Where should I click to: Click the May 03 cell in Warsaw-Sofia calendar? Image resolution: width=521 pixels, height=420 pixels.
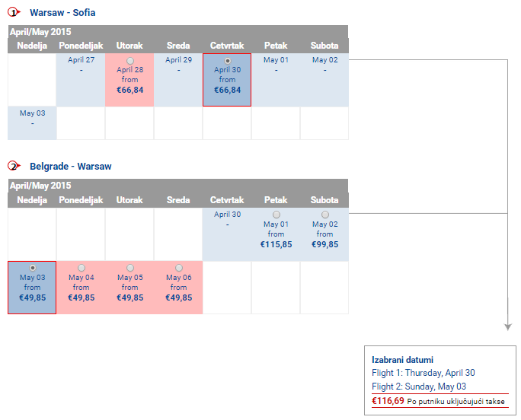tap(32, 123)
